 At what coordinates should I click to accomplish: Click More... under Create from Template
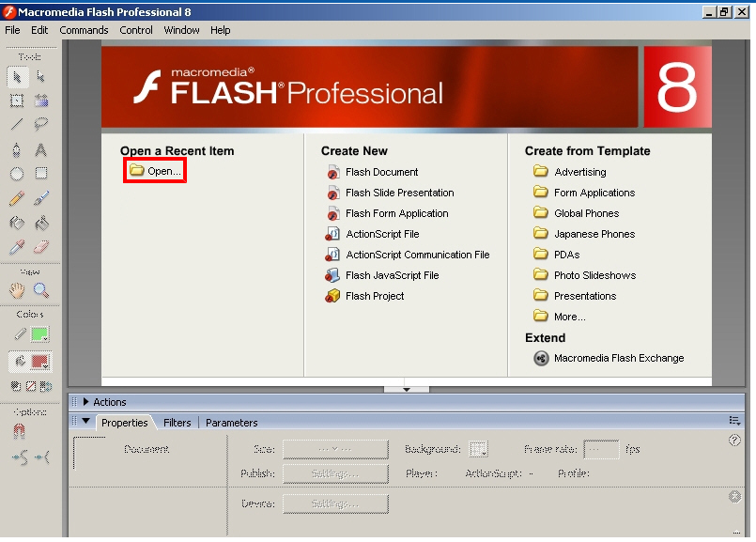point(560,317)
